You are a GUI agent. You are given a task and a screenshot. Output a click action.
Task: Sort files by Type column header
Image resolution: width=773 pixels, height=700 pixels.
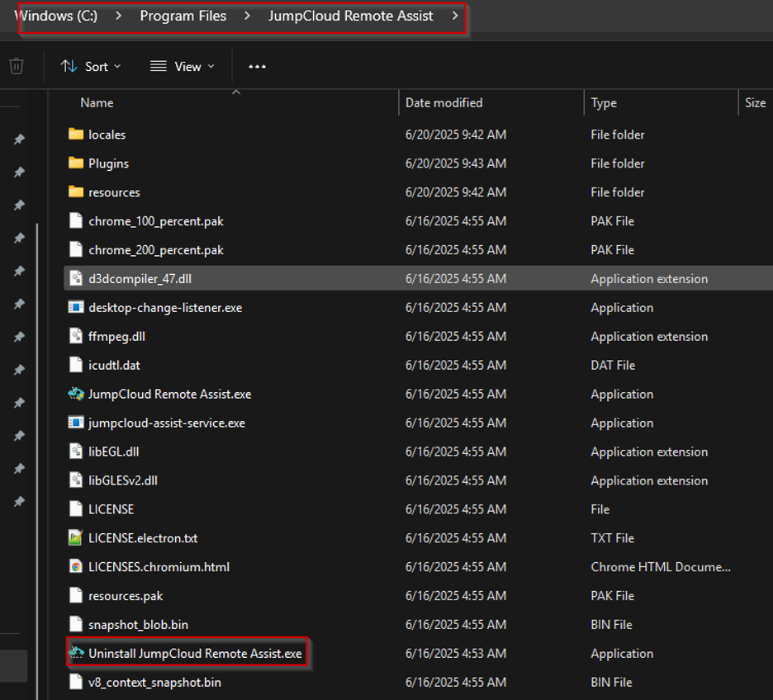pos(604,103)
